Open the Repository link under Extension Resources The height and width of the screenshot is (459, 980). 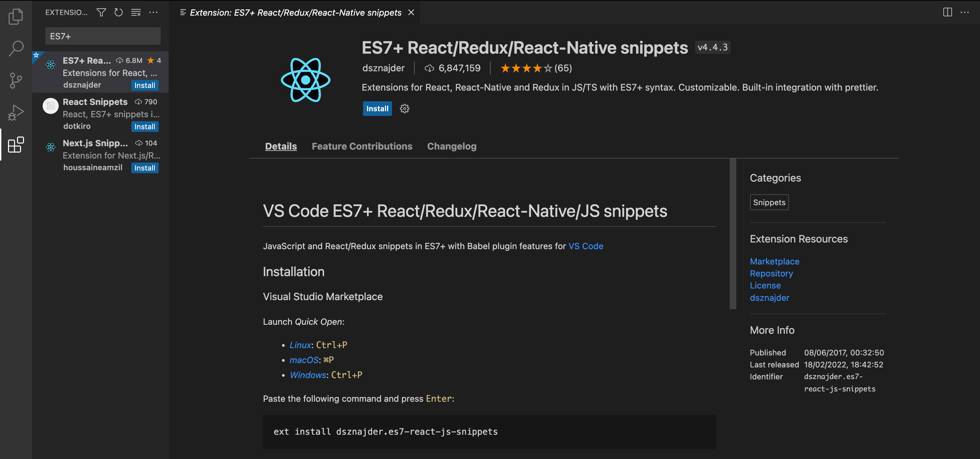pos(771,273)
